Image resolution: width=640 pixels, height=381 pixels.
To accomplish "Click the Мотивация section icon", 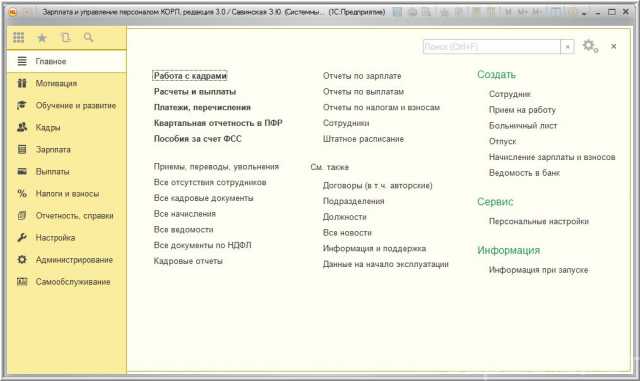I will (x=22, y=83).
